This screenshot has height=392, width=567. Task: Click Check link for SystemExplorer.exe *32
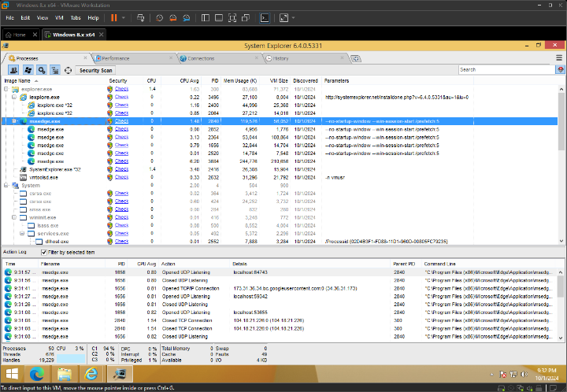click(x=121, y=169)
